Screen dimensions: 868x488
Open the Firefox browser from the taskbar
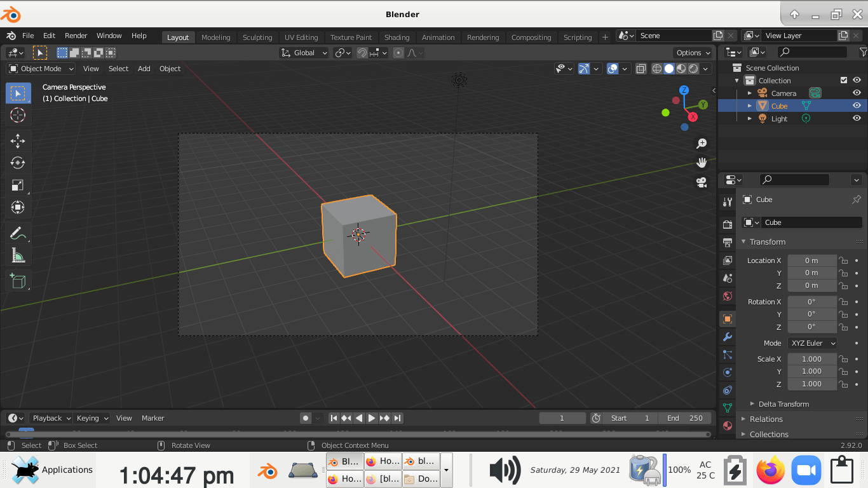(770, 470)
